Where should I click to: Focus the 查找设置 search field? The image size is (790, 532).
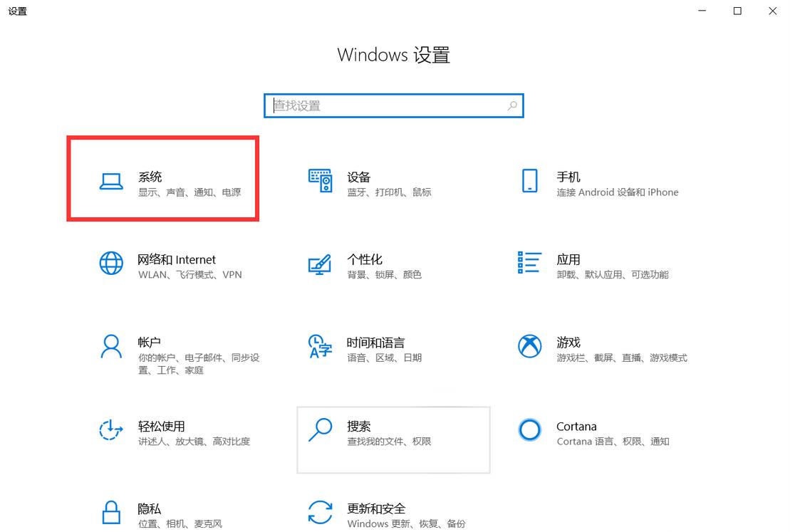click(393, 106)
